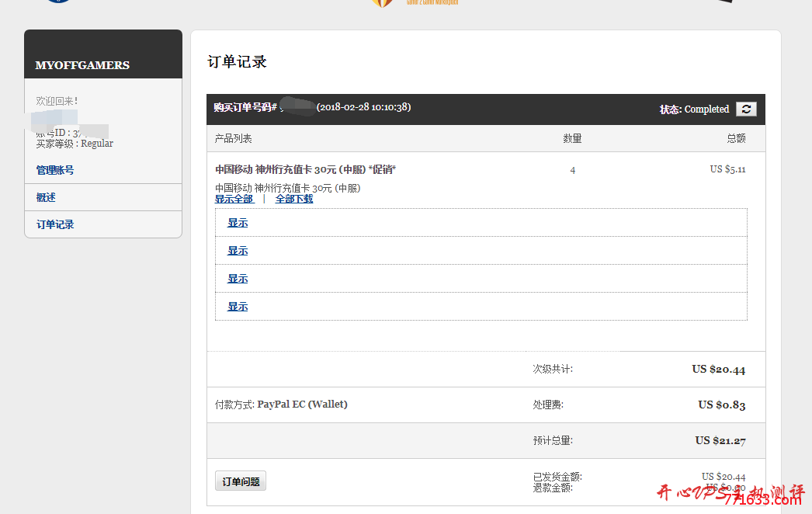The width and height of the screenshot is (812, 514).
Task: Click the 预计总量 amount US $21.27
Action: tap(720, 441)
